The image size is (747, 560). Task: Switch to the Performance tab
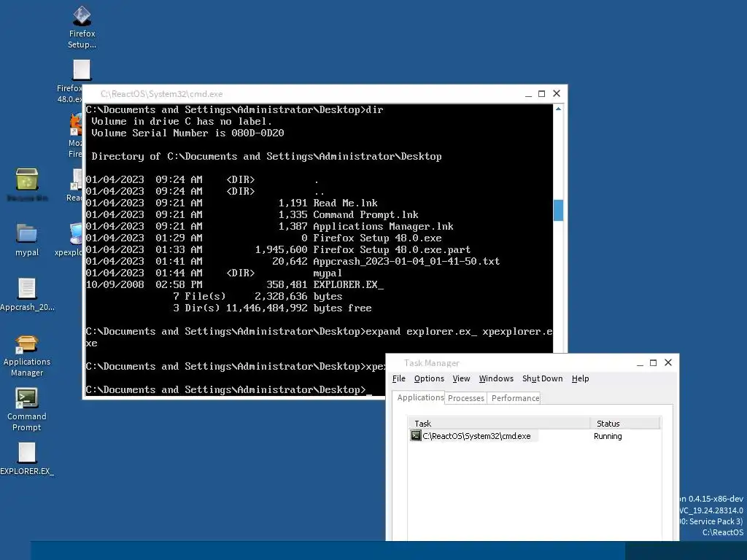pyautogui.click(x=515, y=398)
